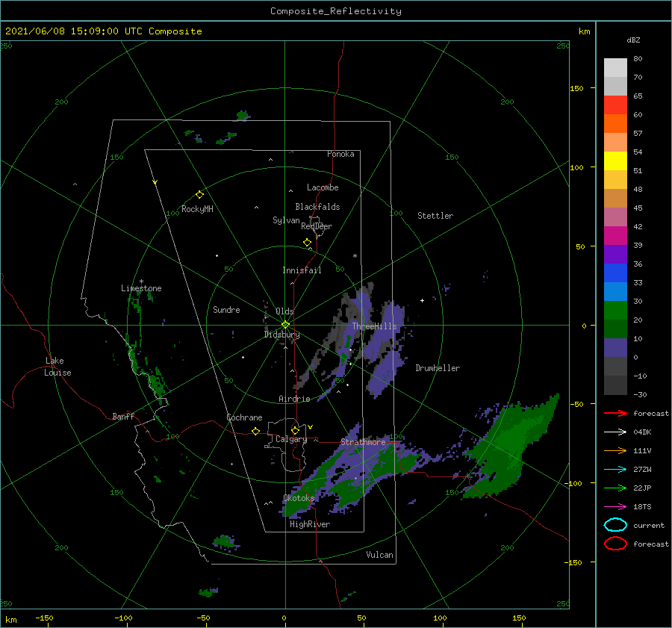Screen dimensions: 672x628
Task: Click the Blackfalds label
Action: [317, 207]
